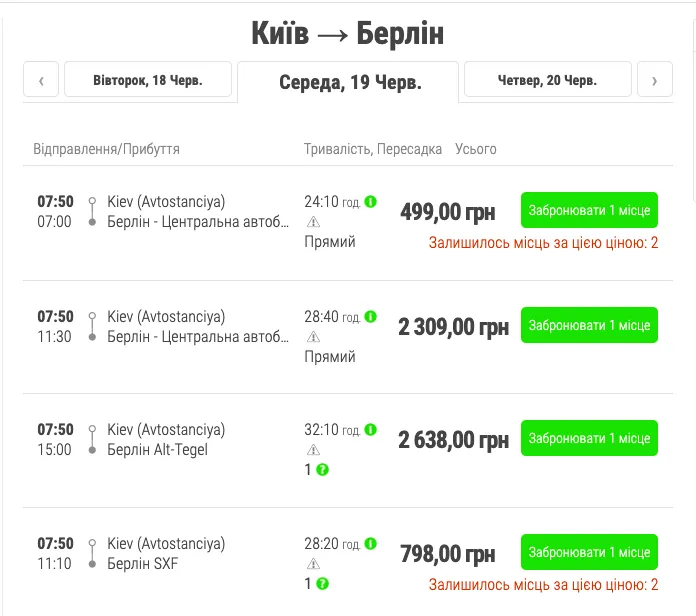Select Середа, 19 Черв. date tab
696x616 pixels.
click(x=349, y=82)
